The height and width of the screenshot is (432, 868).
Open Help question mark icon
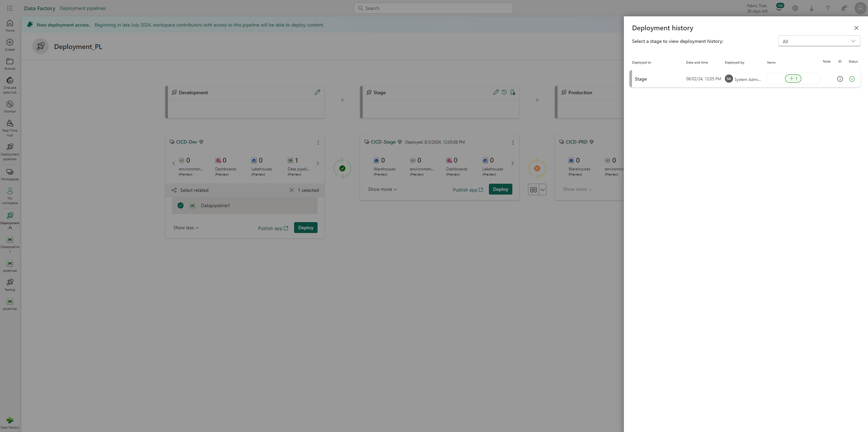click(828, 8)
